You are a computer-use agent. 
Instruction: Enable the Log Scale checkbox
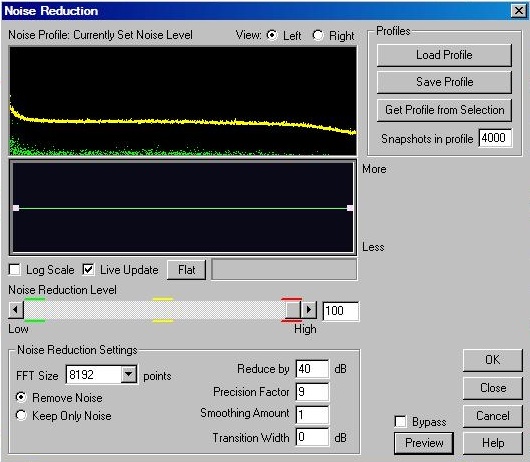click(x=15, y=270)
